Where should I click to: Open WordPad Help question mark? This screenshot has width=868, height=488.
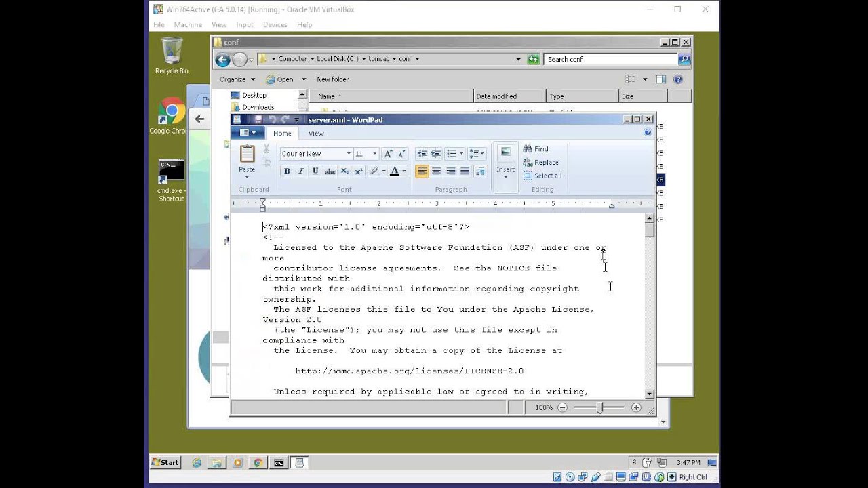[648, 133]
